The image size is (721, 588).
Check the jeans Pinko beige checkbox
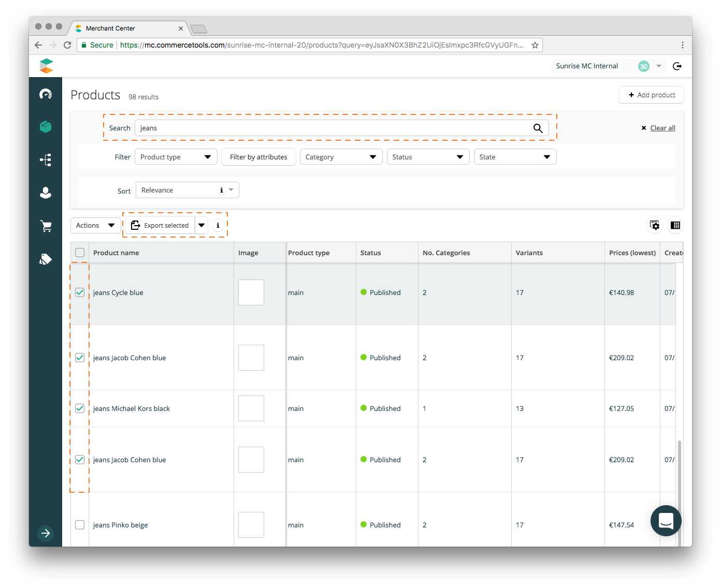click(80, 525)
